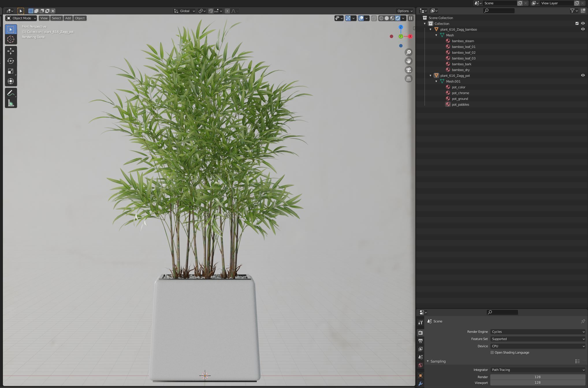Toggle camera view in viewport
The height and width of the screenshot is (388, 588).
[x=408, y=70]
